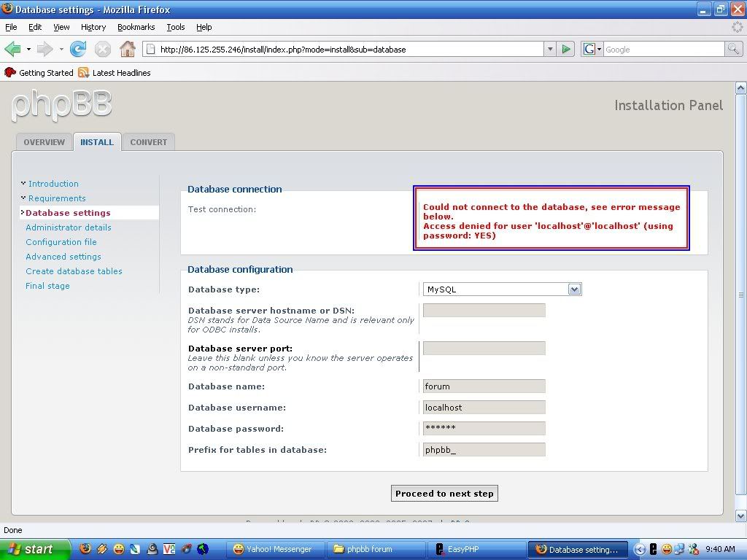The height and width of the screenshot is (560, 747).
Task: Click Administrator details in sidebar
Action: coord(68,227)
